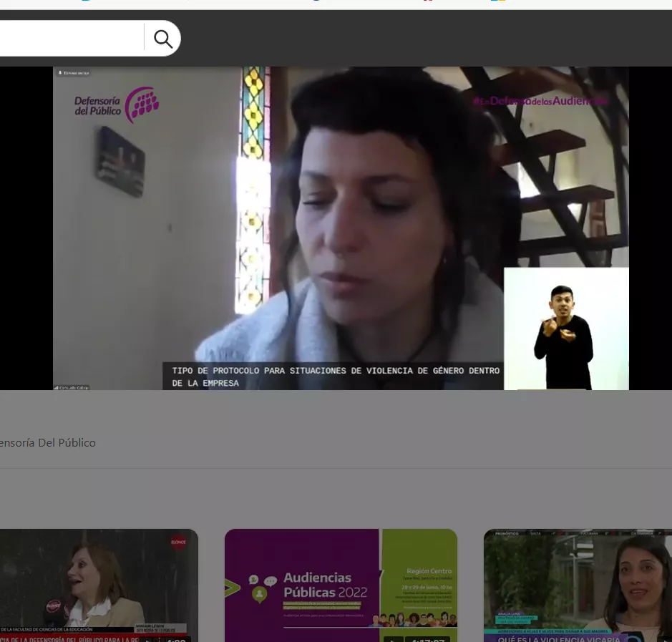Screen dimensions: 672x642
Task: Click the play icon on Audiencias Públicas thumbnail
Action: pyautogui.click(x=393, y=639)
